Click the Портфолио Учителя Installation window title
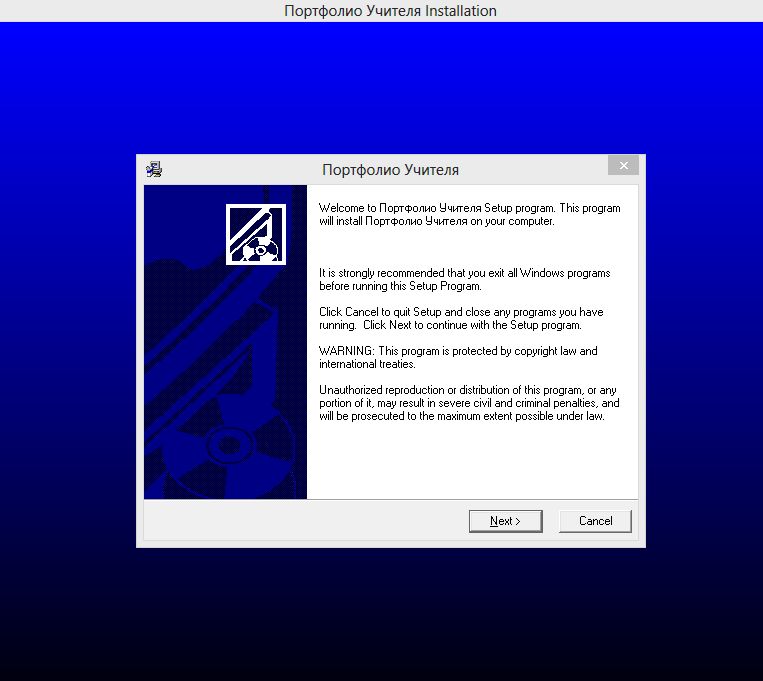The image size is (763, 681). (390, 11)
